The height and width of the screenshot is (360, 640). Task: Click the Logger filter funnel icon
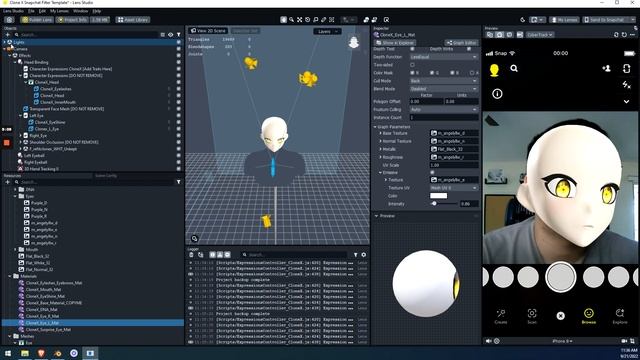click(356, 255)
